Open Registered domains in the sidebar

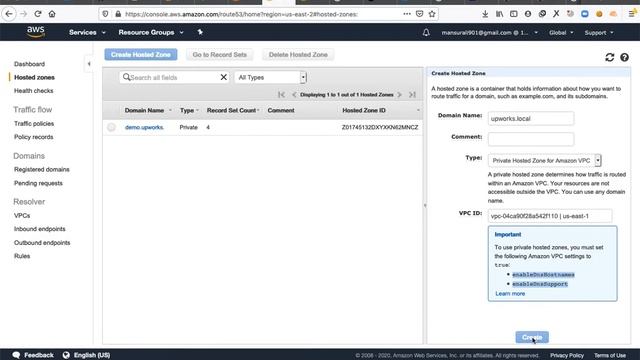[x=42, y=169]
